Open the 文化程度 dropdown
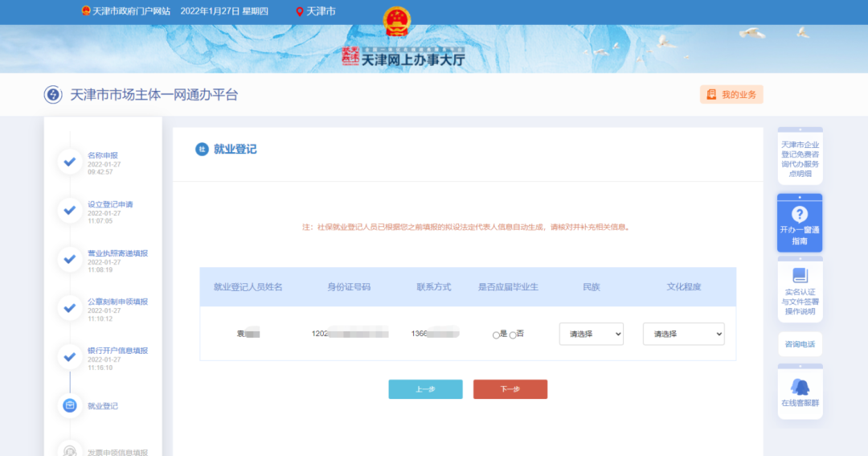This screenshot has height=456, width=868. point(684,334)
